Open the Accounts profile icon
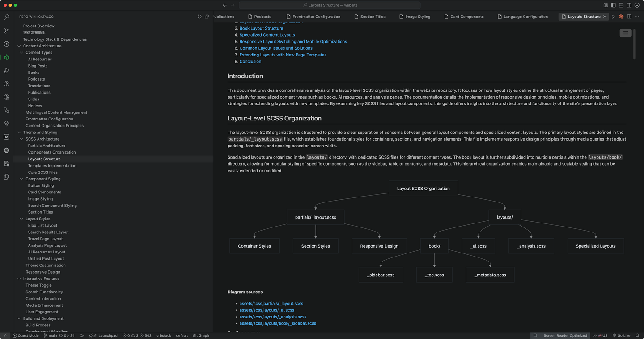Screen dimensions: 644x339 [637, 5]
